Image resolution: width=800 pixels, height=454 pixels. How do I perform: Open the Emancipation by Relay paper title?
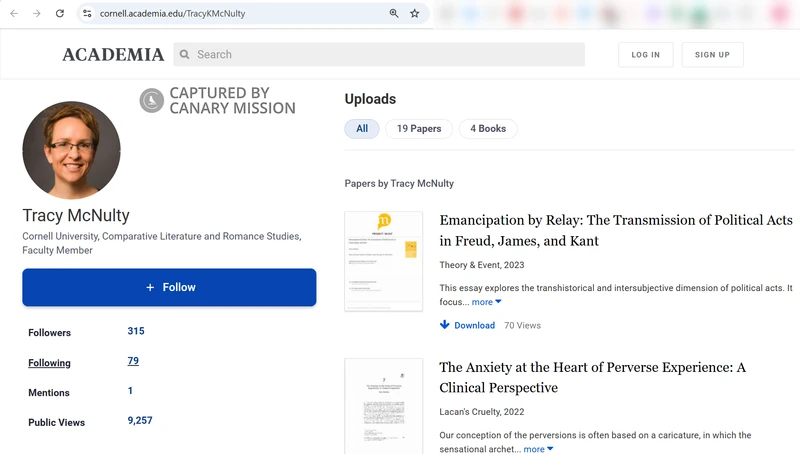coord(616,230)
